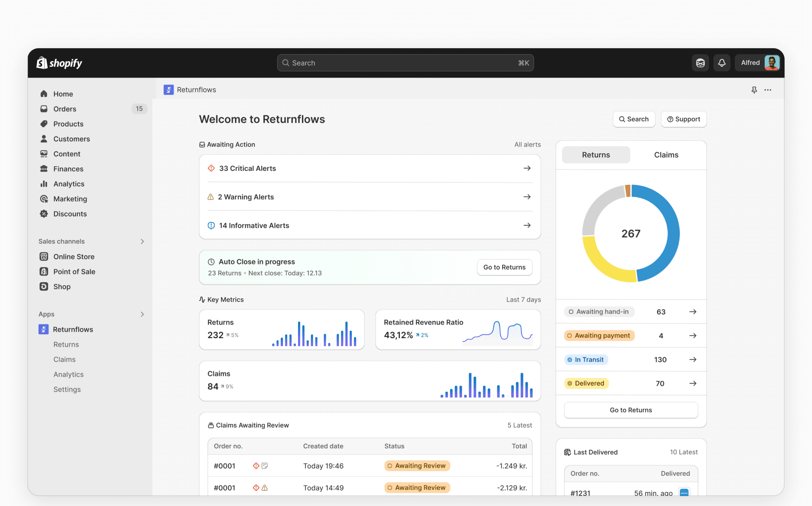The image size is (812, 506).
Task: Click the Discounts badge icon
Action: [x=44, y=214]
